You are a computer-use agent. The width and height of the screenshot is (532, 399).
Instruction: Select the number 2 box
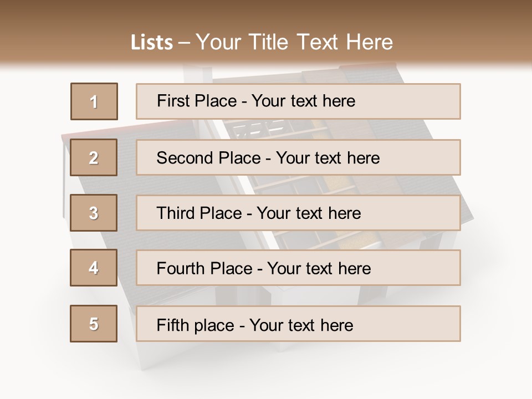(94, 157)
